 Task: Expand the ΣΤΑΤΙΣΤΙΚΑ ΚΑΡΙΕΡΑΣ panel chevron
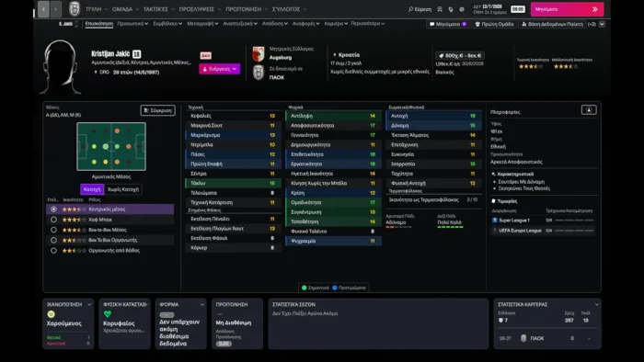596,305
